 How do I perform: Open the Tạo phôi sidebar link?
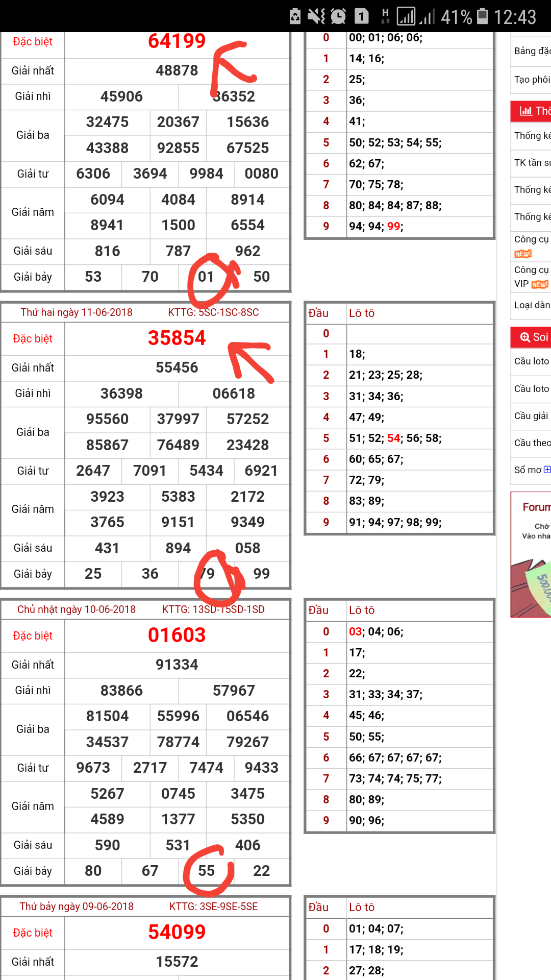click(x=532, y=79)
